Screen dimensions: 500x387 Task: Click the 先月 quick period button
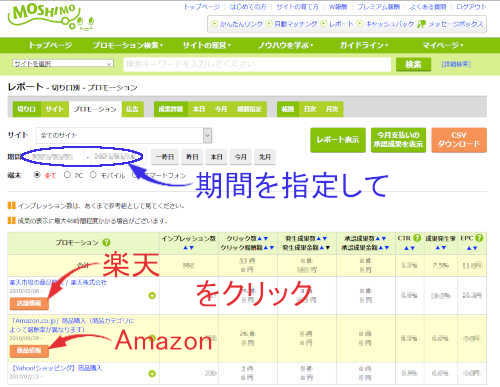(x=265, y=157)
